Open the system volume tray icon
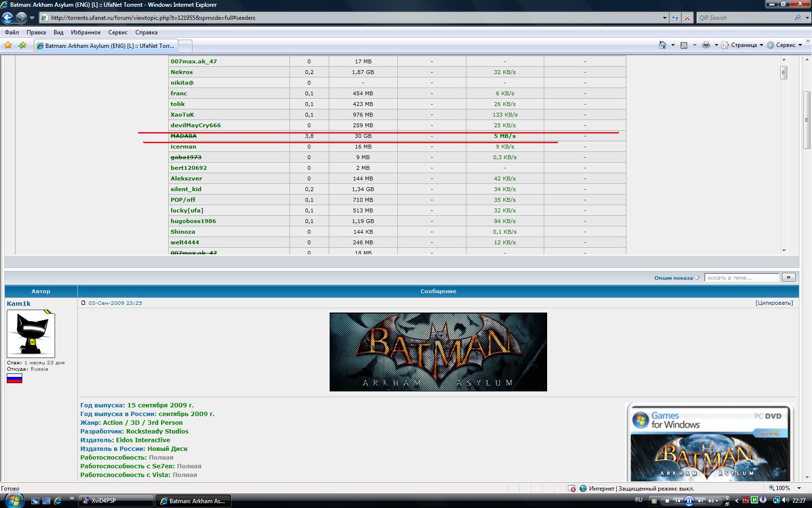 click(x=784, y=500)
